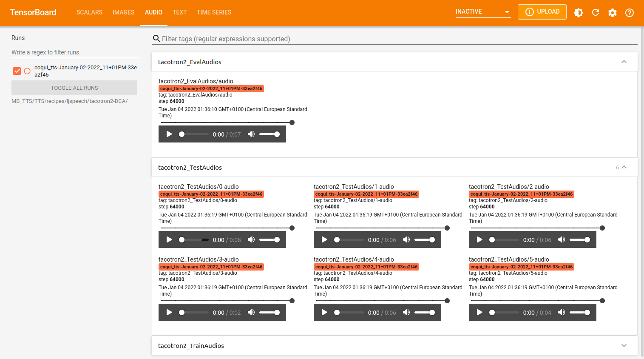644x359 pixels.
Task: Expand the tacotron2_TrainAudios section
Action: click(624, 345)
